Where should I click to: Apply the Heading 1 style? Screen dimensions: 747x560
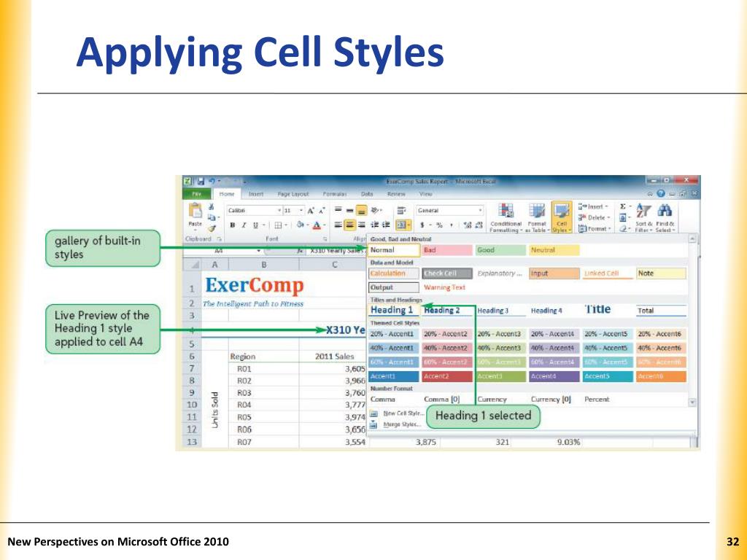pyautogui.click(x=393, y=311)
